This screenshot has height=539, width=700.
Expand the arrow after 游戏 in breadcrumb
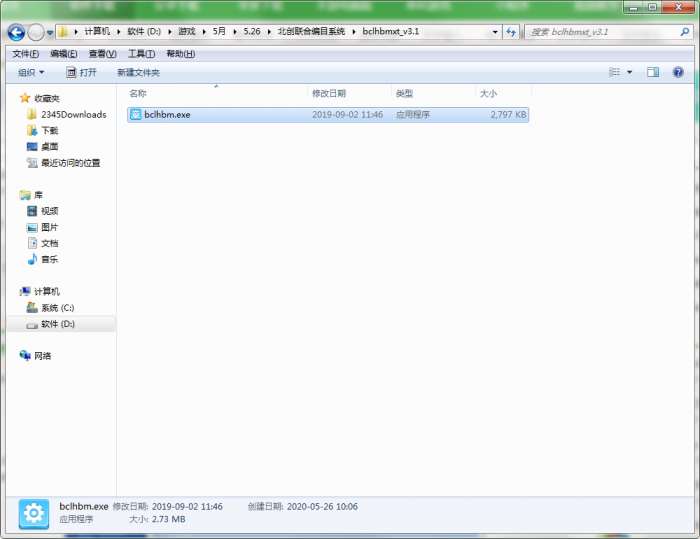[204, 32]
